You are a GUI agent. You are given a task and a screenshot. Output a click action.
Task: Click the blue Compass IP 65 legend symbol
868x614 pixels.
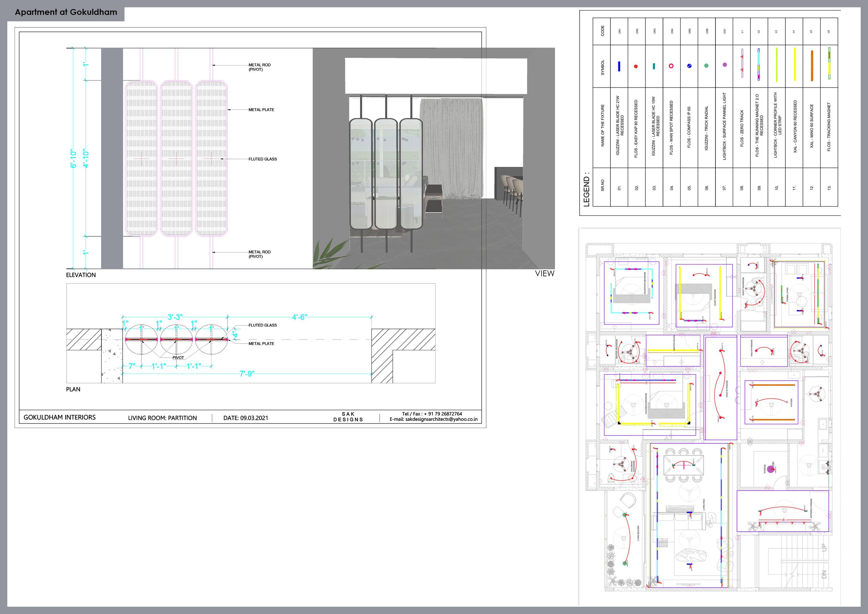point(689,66)
